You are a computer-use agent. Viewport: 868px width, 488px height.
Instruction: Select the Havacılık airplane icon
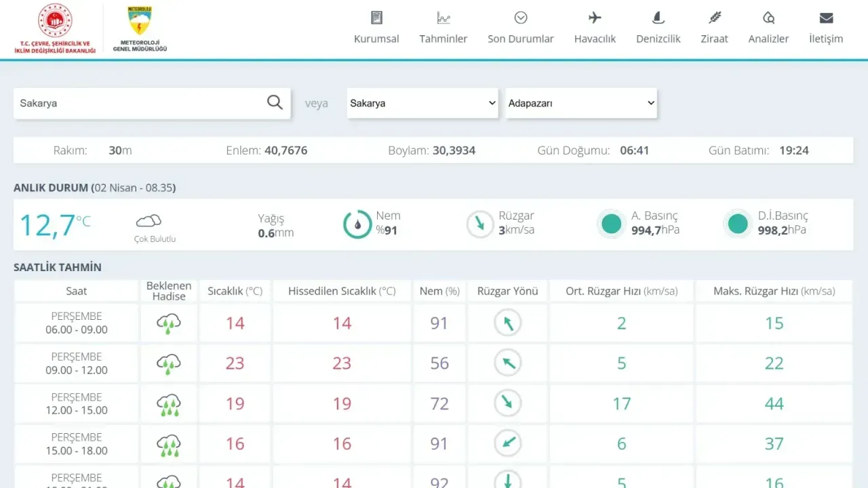595,18
